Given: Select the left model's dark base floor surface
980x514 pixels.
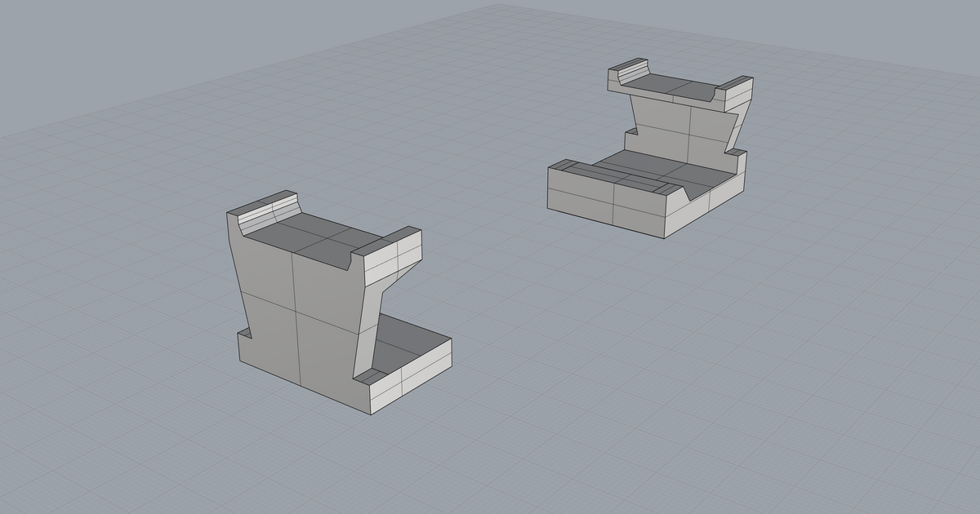Looking at the screenshot, I should 406,341.
